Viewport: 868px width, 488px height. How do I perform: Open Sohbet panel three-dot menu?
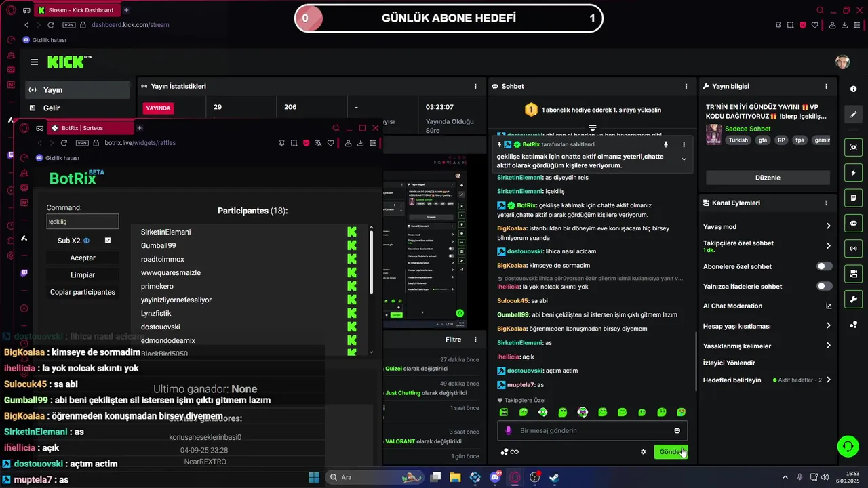pyautogui.click(x=686, y=86)
